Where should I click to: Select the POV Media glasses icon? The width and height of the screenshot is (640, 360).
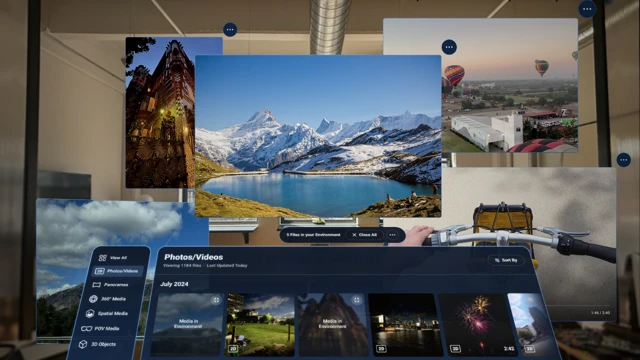[x=86, y=329]
